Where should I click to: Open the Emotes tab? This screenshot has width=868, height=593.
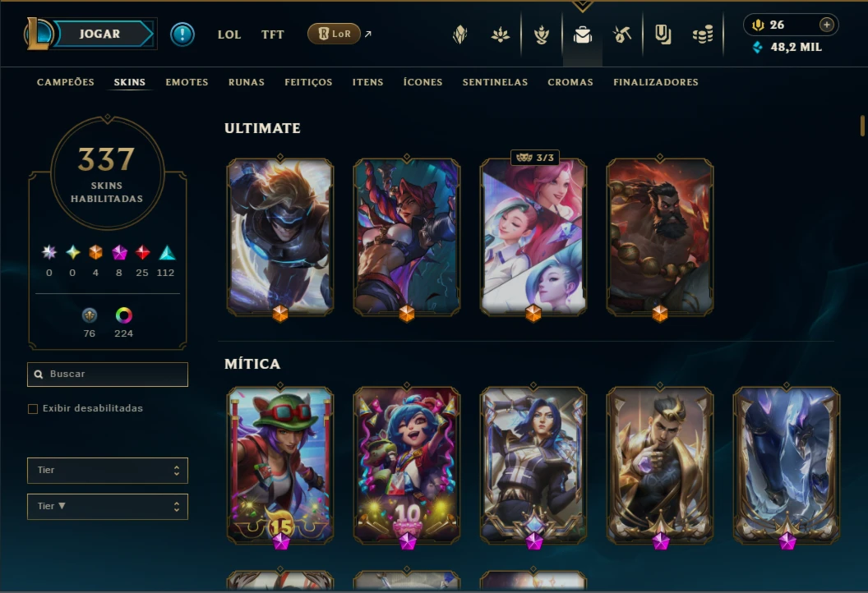point(187,82)
